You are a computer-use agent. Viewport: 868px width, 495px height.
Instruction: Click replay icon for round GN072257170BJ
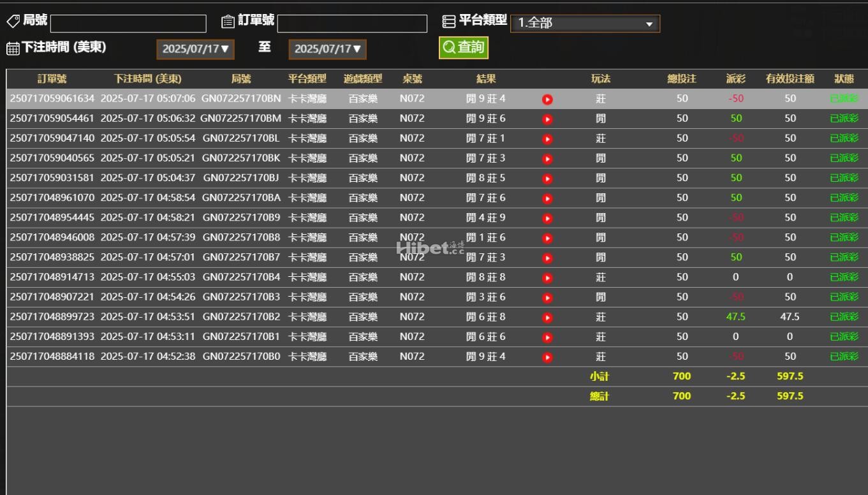pos(547,179)
